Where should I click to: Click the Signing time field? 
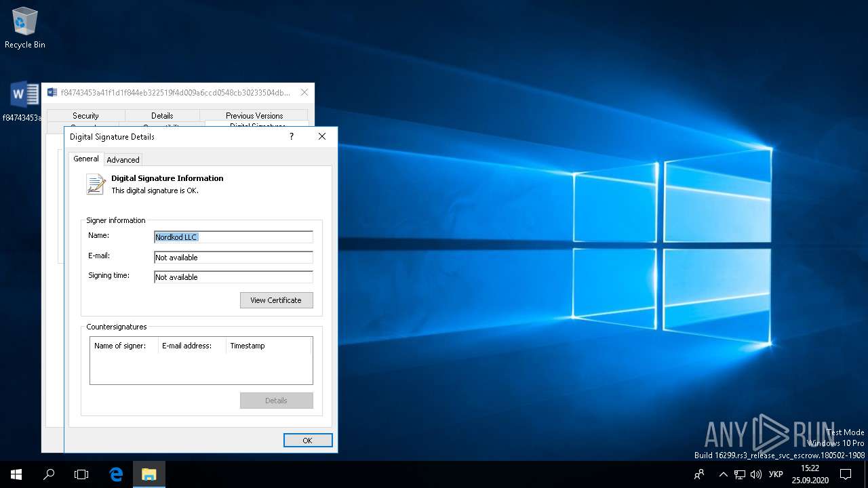click(x=233, y=277)
